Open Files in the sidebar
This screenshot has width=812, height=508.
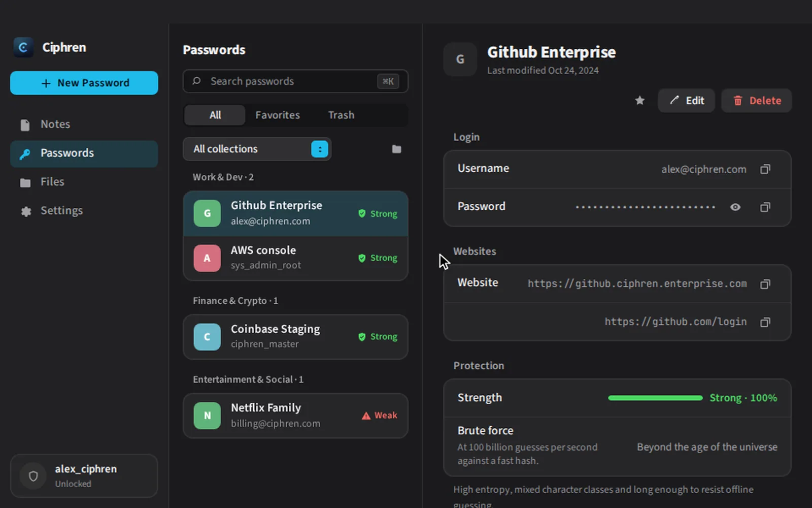[84, 182]
